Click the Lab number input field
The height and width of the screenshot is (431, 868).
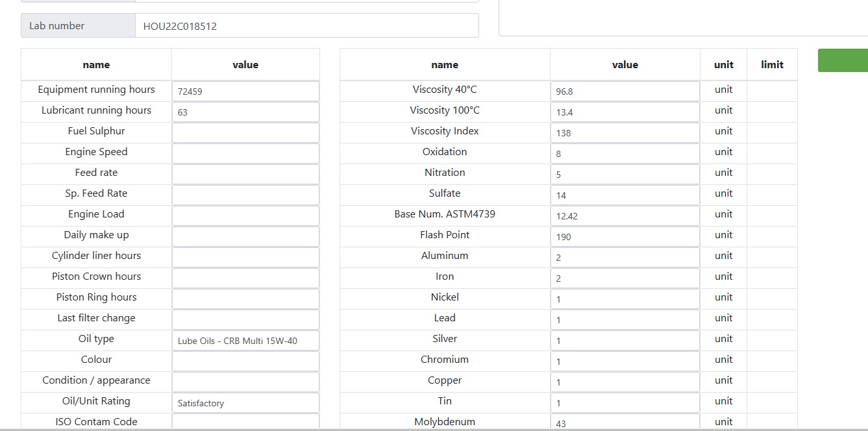(x=306, y=26)
